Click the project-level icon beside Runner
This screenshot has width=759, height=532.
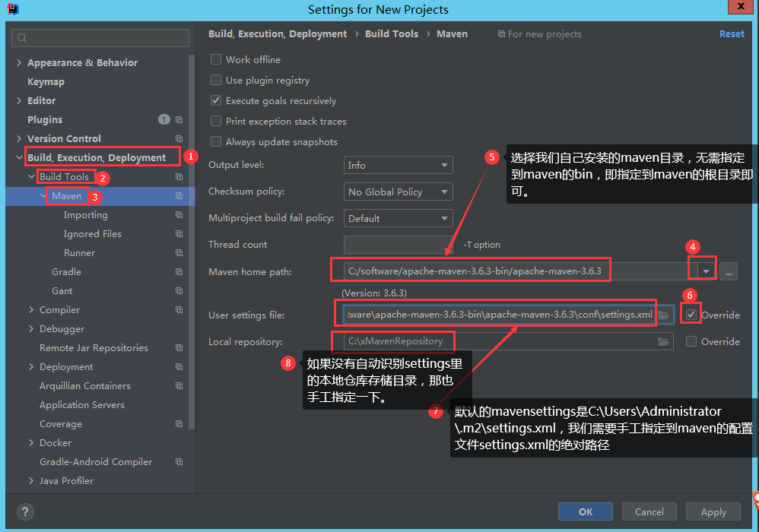[x=179, y=252]
